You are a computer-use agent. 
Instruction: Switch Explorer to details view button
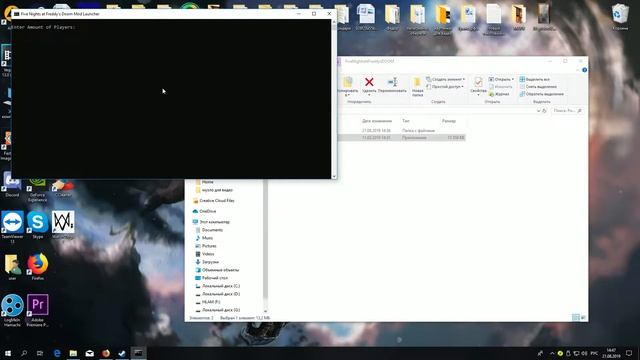(576, 317)
